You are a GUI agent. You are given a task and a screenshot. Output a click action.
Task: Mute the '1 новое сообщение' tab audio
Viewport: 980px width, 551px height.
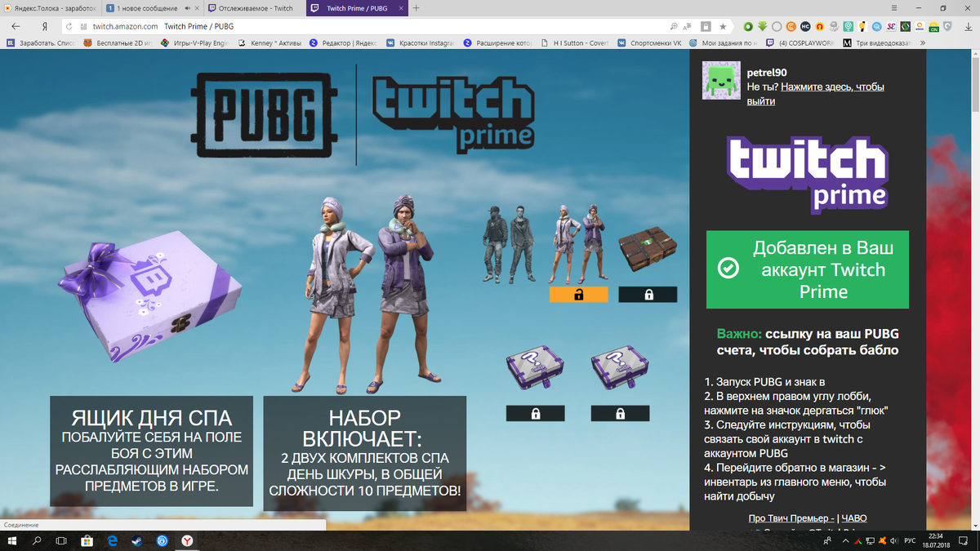coord(189,8)
